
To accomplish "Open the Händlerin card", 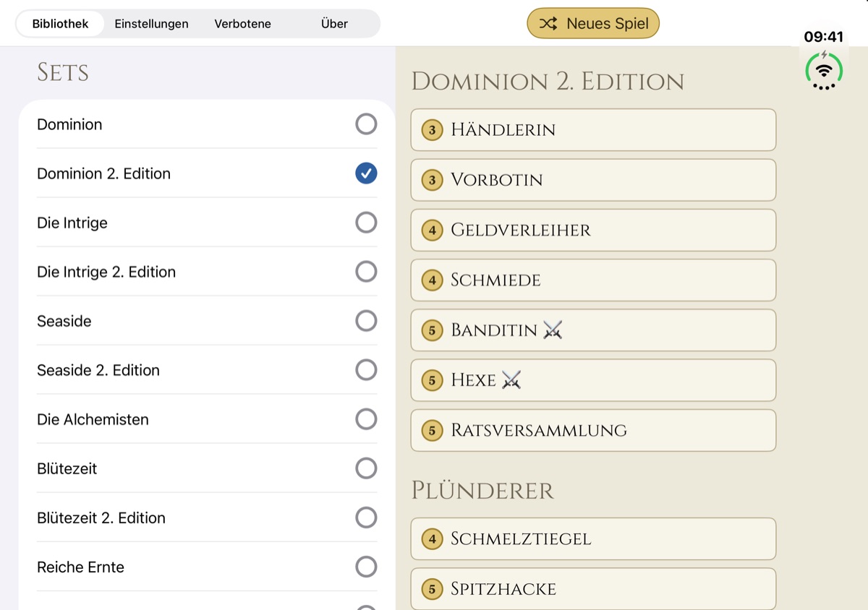I will (593, 130).
